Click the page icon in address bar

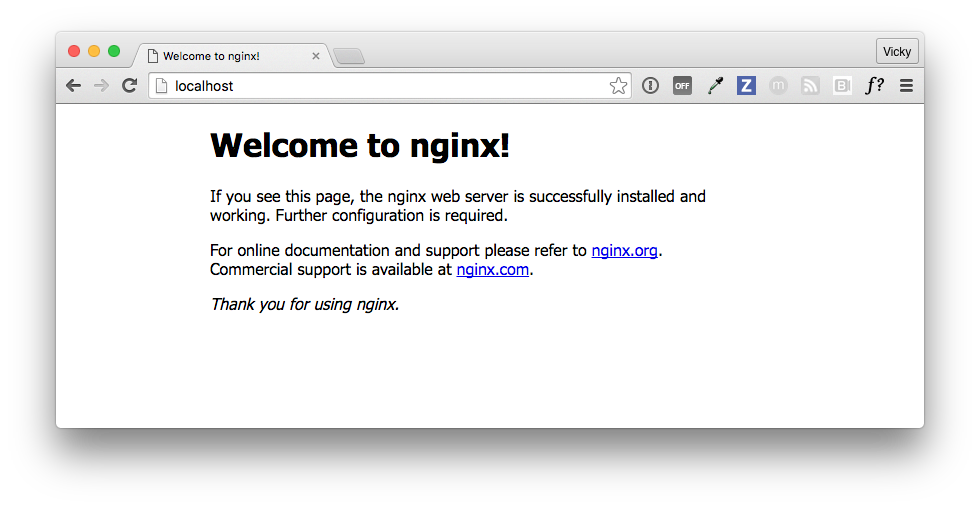161,86
